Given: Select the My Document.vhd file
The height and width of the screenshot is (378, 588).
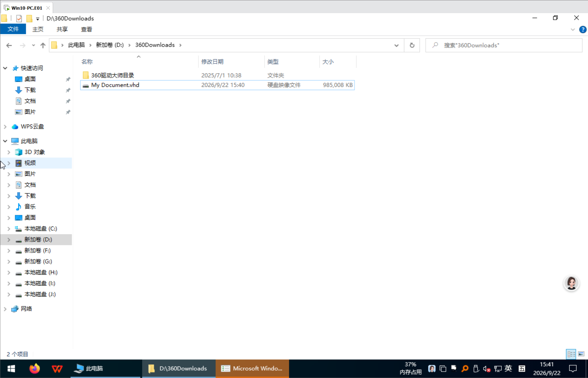Looking at the screenshot, I should click(217, 85).
